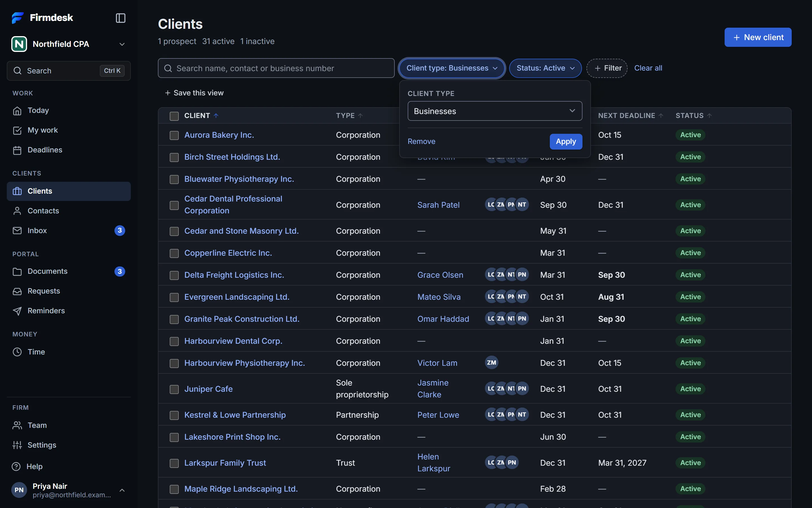Click Clear all filters

[648, 68]
